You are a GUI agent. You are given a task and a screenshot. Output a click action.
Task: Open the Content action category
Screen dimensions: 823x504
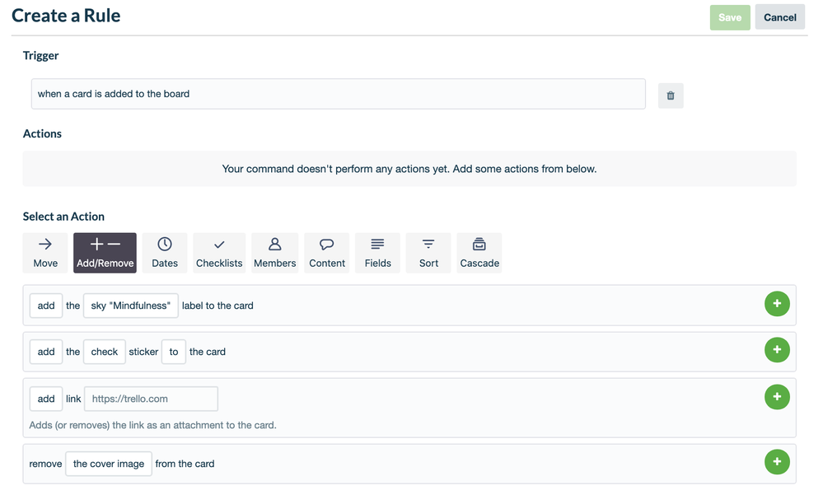326,253
